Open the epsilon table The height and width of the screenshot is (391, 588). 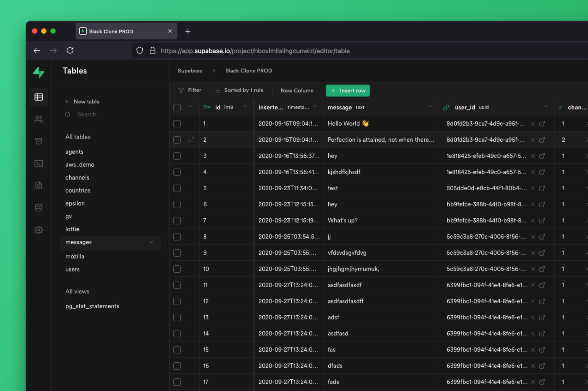coord(75,203)
